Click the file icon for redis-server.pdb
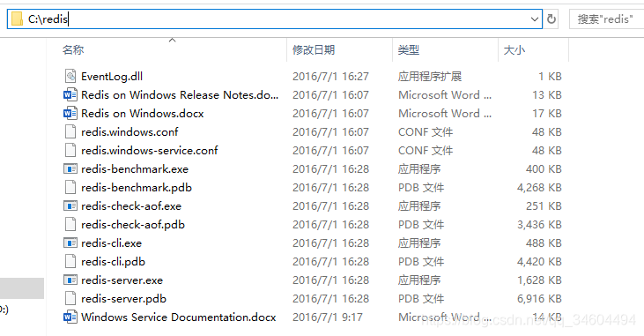Image resolution: width=644 pixels, height=336 pixels. coord(70,298)
